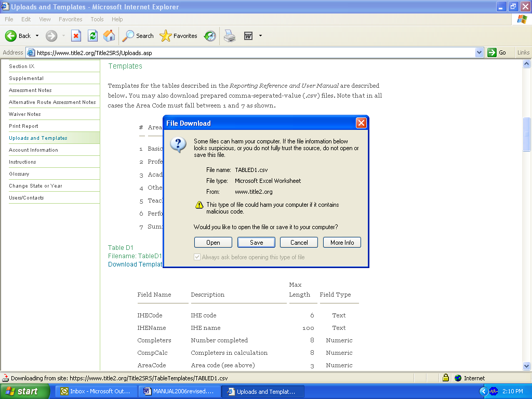Click the Edit with Word icon
532x399 pixels.
(x=248, y=36)
